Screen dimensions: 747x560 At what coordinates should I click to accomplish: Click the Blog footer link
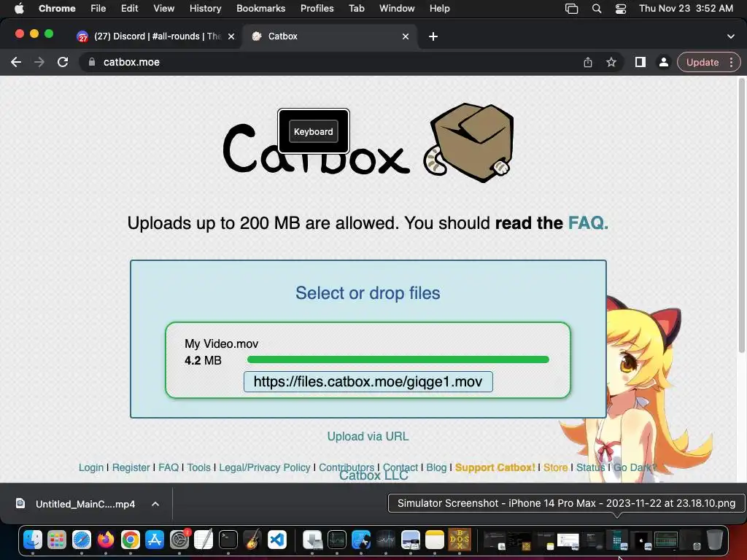click(x=436, y=467)
